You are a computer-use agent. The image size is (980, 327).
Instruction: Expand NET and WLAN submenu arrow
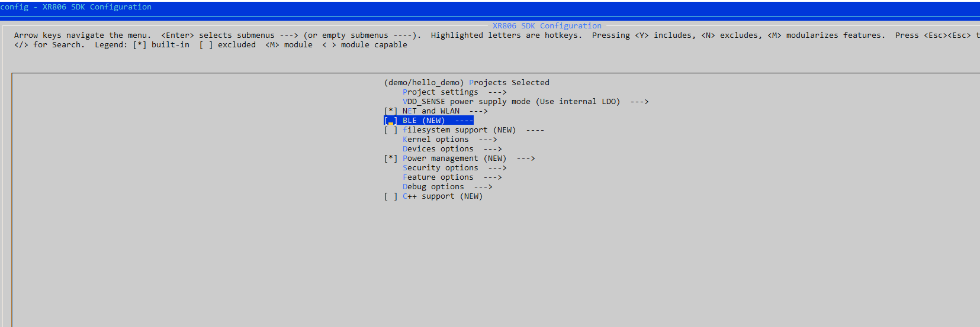tap(478, 111)
